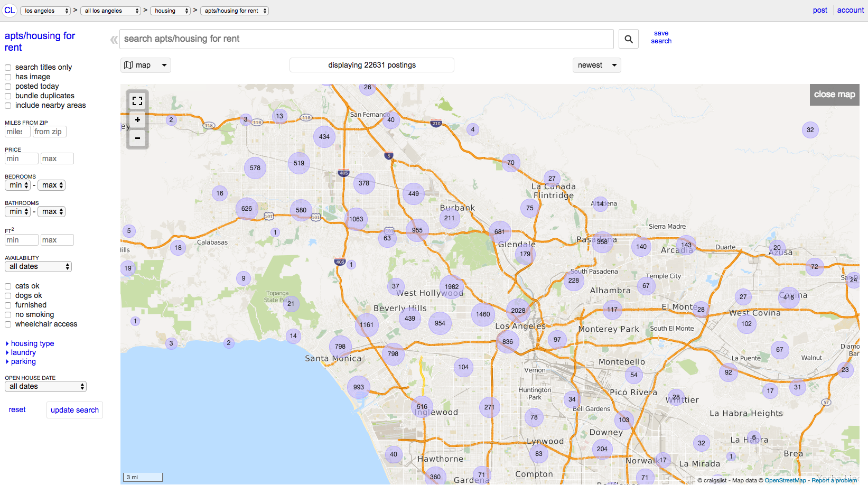Check the 'cats ok' option
The height and width of the screenshot is (485, 868).
8,286
